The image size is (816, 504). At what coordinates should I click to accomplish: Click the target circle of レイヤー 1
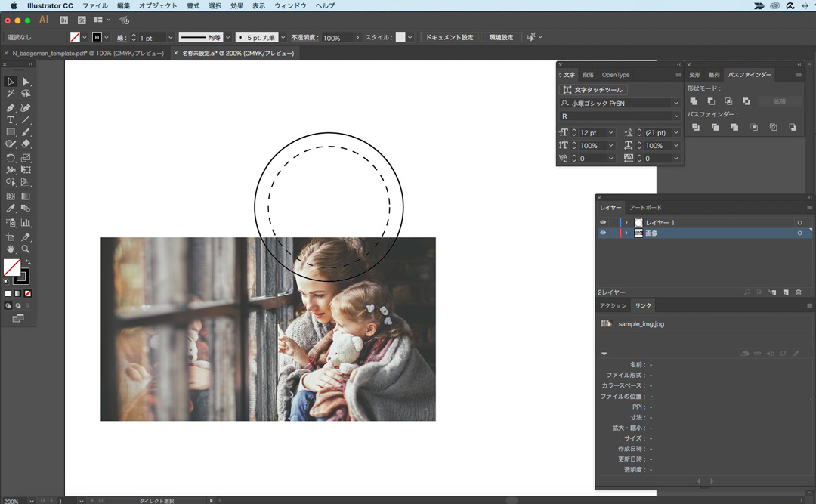(x=799, y=222)
